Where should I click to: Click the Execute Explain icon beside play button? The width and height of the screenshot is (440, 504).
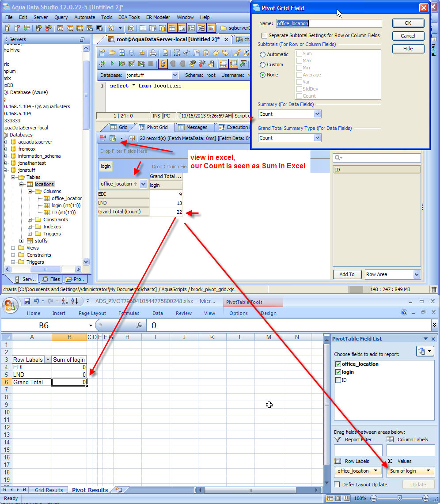coord(122,64)
